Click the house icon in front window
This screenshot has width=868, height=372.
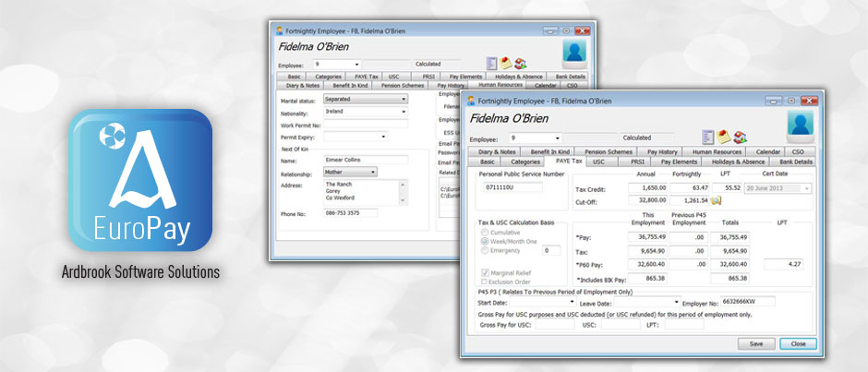pyautogui.click(x=741, y=137)
